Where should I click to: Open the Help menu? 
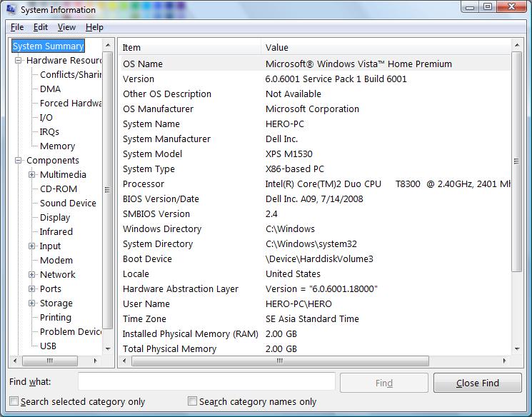click(94, 27)
